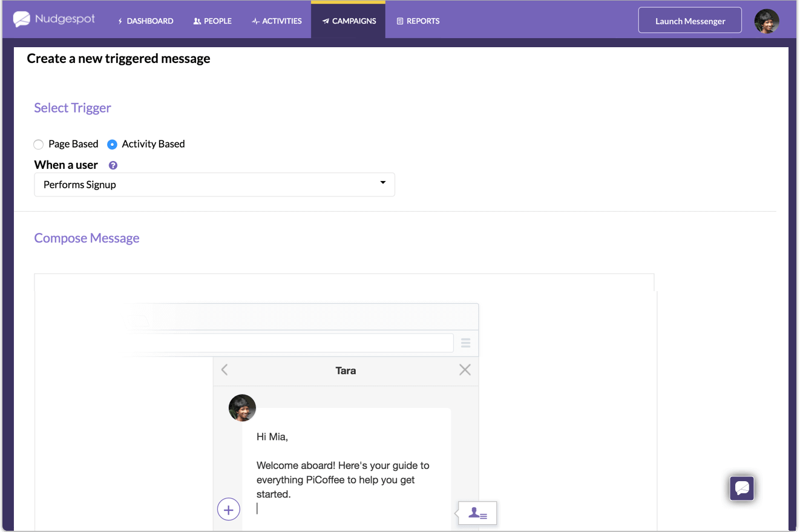Screen dimensions: 800x532
Task: Click the preview browser address bar
Action: 293,343
